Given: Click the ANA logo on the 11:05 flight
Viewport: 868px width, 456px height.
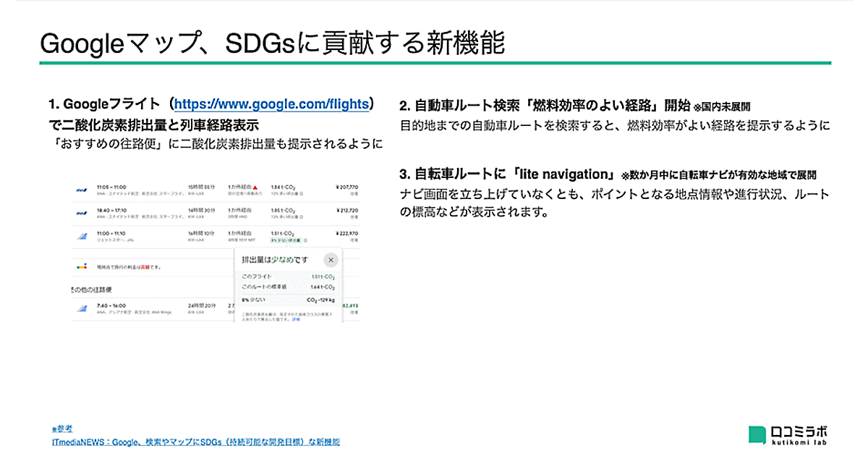Looking at the screenshot, I should tap(82, 190).
